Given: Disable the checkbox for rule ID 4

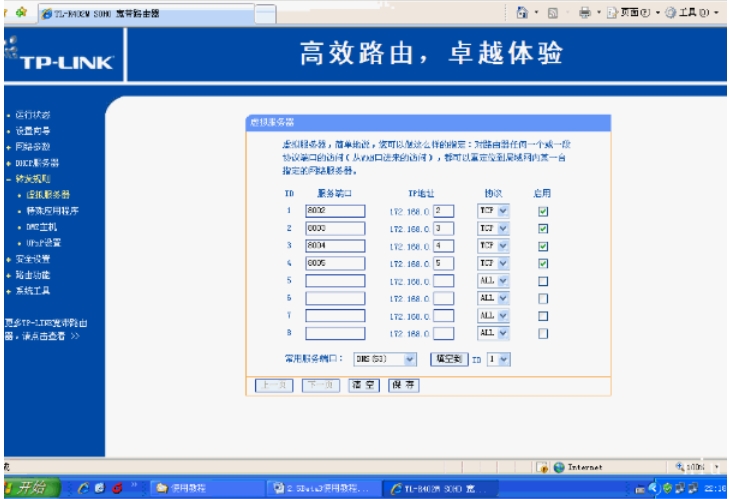Looking at the screenshot, I should coord(543,263).
